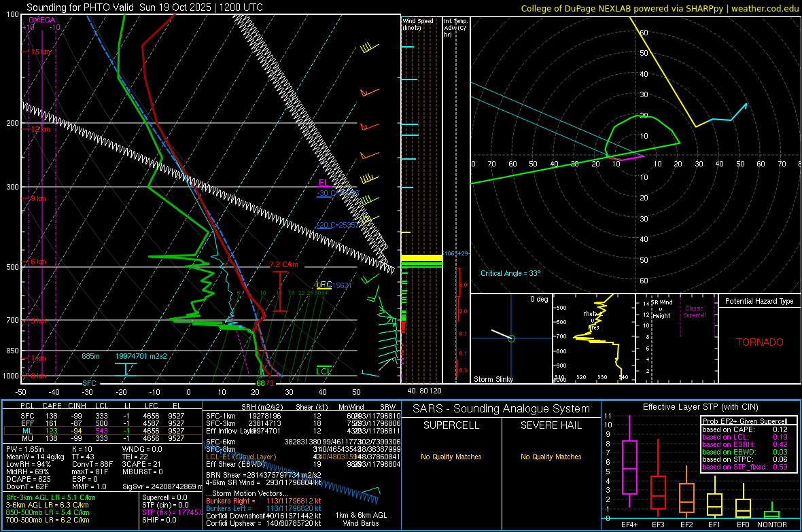Click the Storm Slinky circle marker
Viewport: 802px width, 532px height.
tap(511, 338)
